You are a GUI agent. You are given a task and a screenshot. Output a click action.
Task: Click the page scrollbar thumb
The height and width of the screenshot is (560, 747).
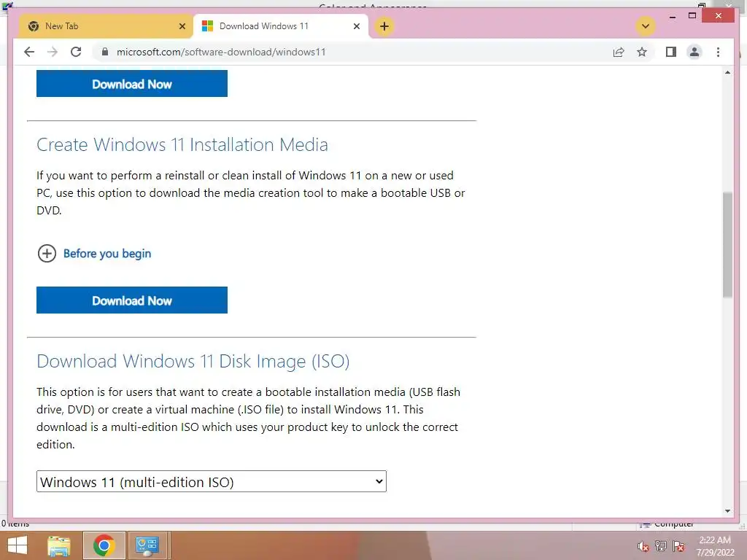727,245
